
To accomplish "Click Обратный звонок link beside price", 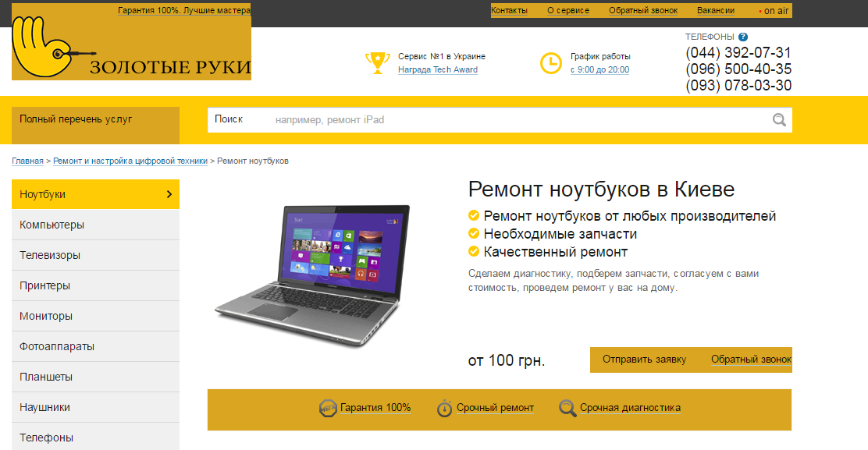I will click(751, 360).
